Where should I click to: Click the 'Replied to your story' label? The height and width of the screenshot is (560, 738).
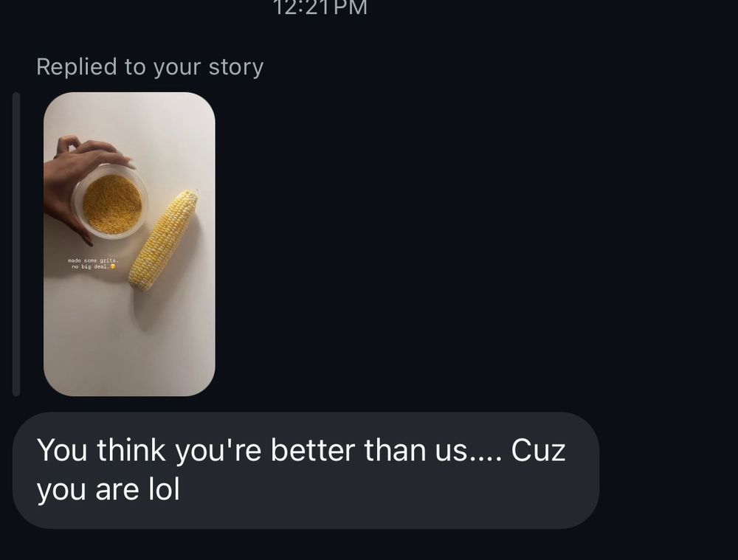(x=150, y=66)
